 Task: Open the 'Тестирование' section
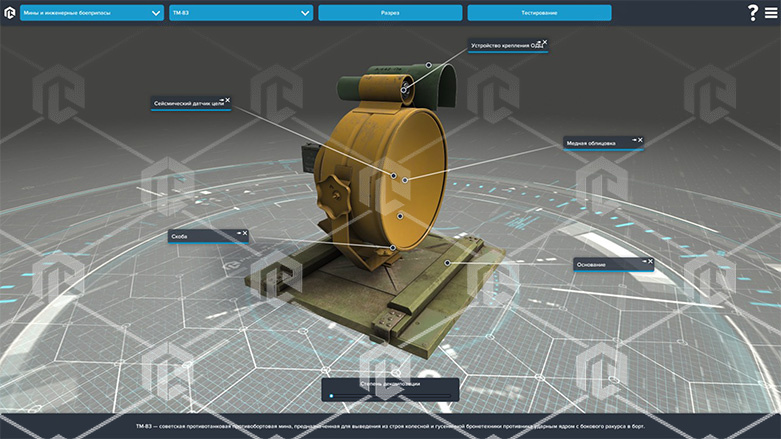click(539, 13)
